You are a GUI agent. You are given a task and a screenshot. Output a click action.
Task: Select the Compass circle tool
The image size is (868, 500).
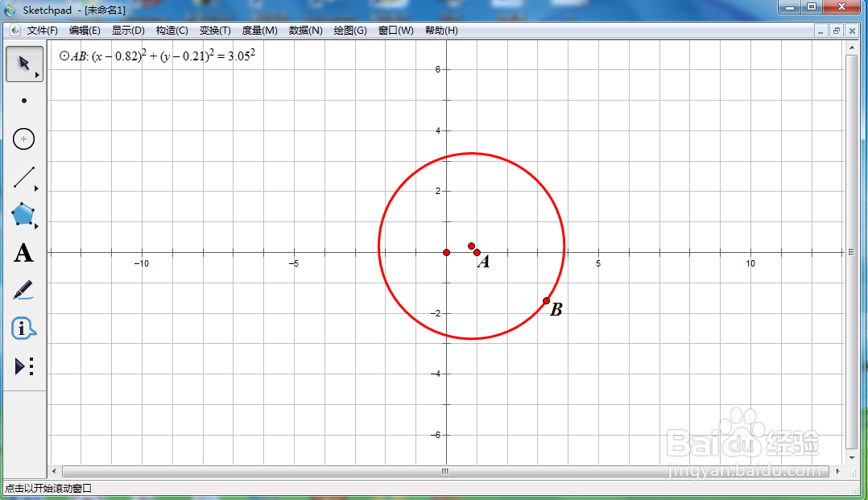pyautogui.click(x=24, y=139)
